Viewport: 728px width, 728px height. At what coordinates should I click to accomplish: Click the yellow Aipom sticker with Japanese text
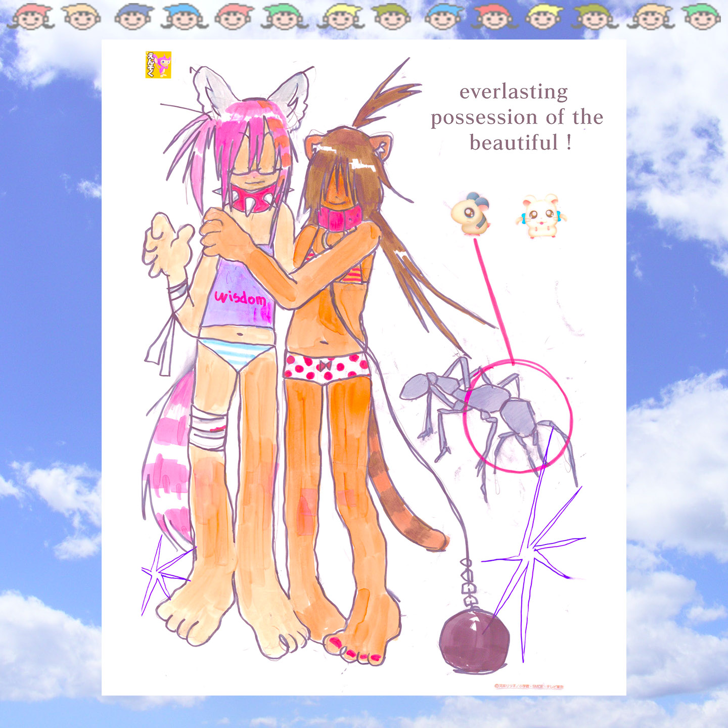(158, 65)
